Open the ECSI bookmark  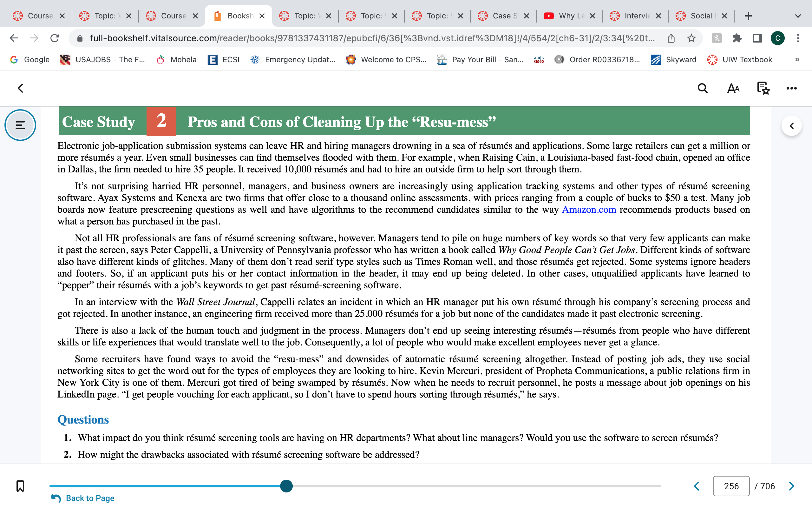[224, 59]
